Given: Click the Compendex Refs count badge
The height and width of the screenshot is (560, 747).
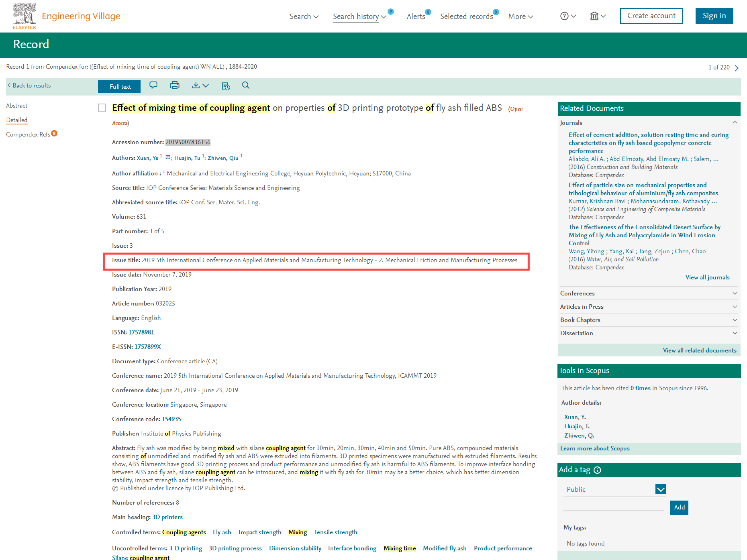Looking at the screenshot, I should tap(54, 133).
